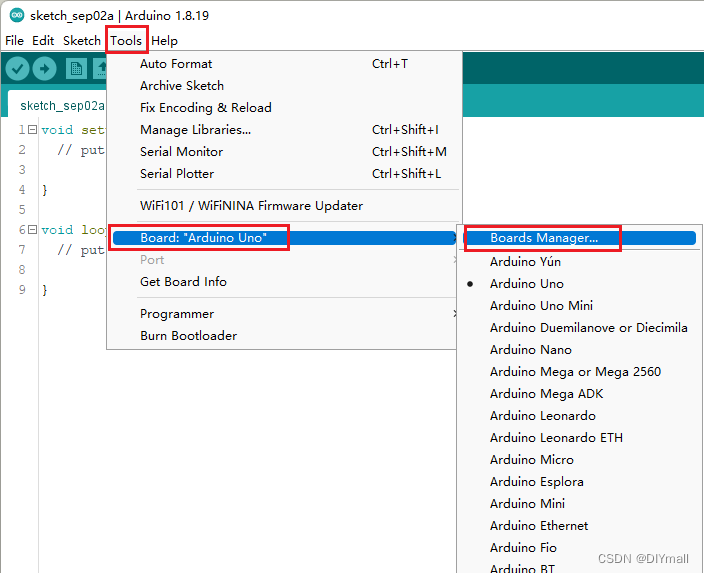Click the New sketch file icon

(76, 69)
